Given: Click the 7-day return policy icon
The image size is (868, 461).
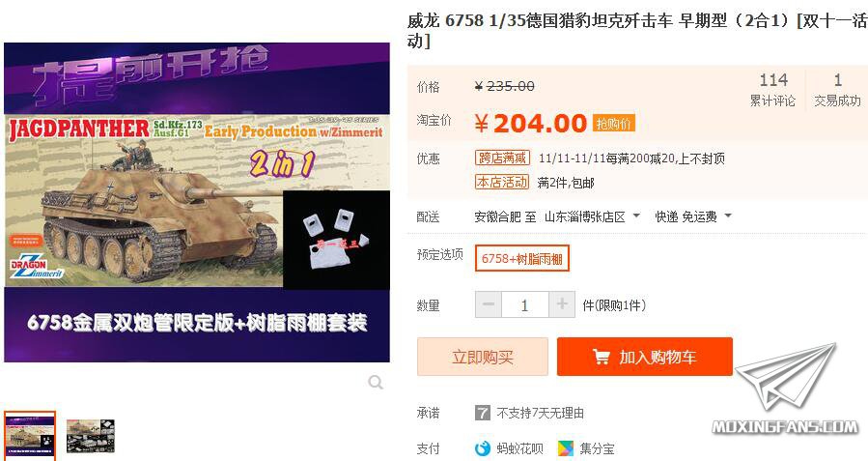Looking at the screenshot, I should pyautogui.click(x=482, y=413).
